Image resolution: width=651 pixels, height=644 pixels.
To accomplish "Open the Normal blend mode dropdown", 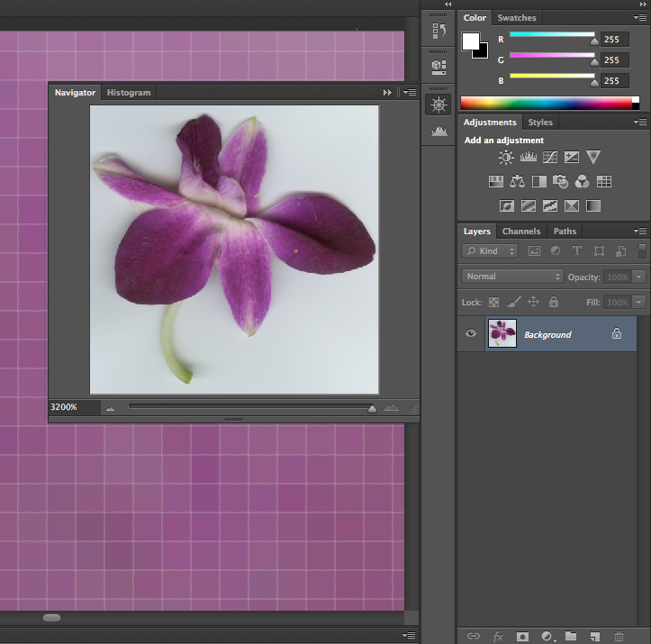I will click(512, 277).
